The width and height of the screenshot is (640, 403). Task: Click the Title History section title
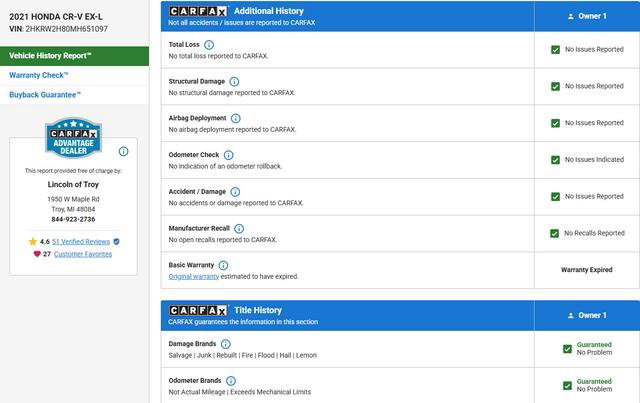258,310
